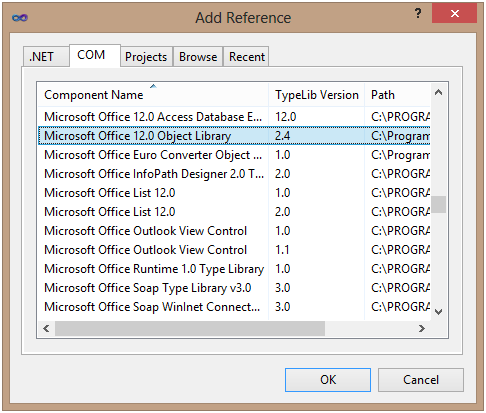486x413 pixels.
Task: Open the Projects tab
Action: 146,57
